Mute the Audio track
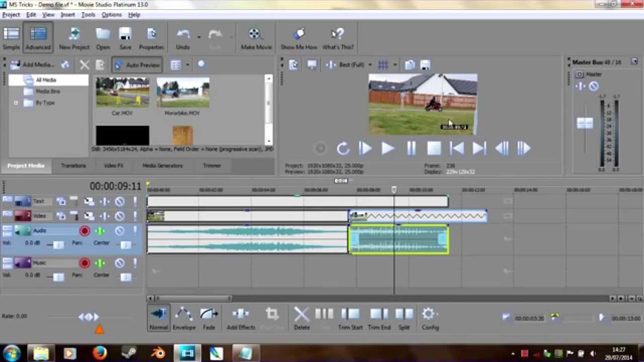The width and height of the screenshot is (644, 362). click(x=120, y=231)
